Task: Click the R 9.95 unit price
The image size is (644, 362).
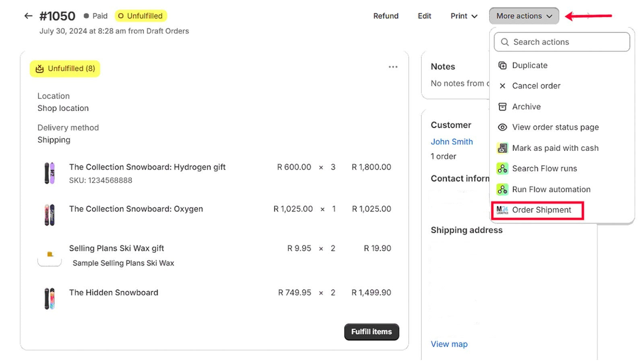Action: [x=299, y=248]
